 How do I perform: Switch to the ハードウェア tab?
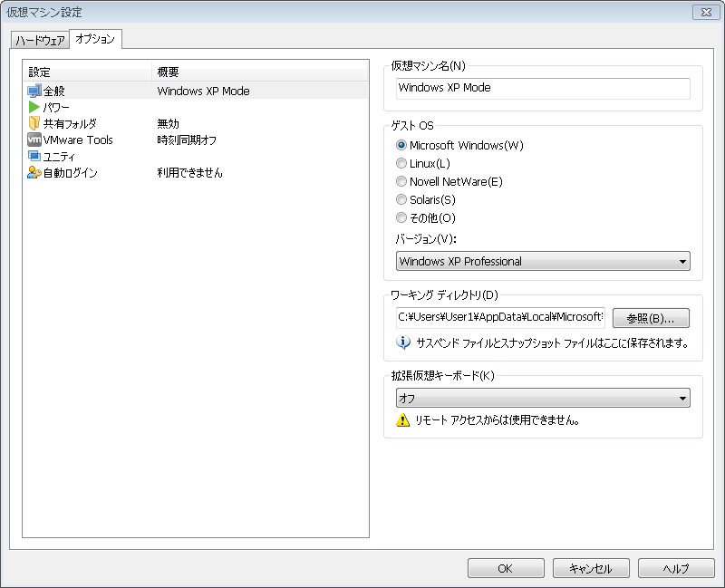click(40, 40)
